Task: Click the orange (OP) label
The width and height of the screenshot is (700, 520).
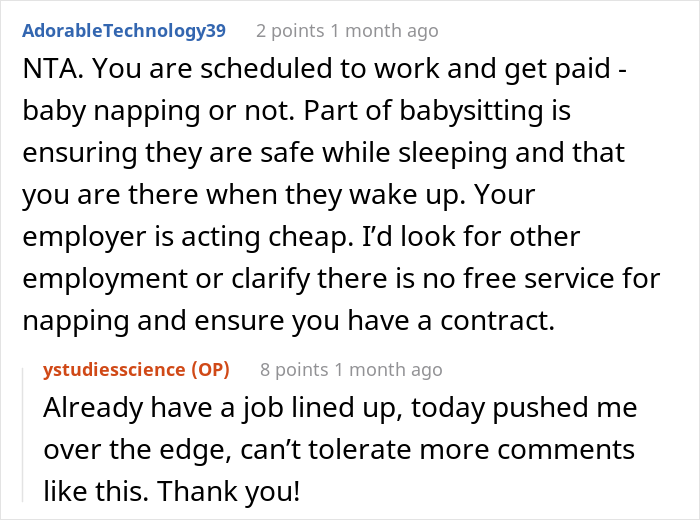Action: [x=210, y=370]
